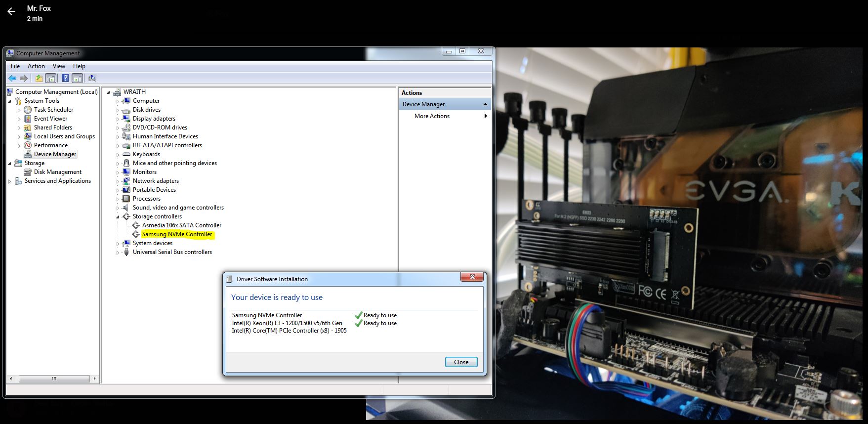868x424 pixels.
Task: Click the Display adapters category icon
Action: tap(126, 119)
